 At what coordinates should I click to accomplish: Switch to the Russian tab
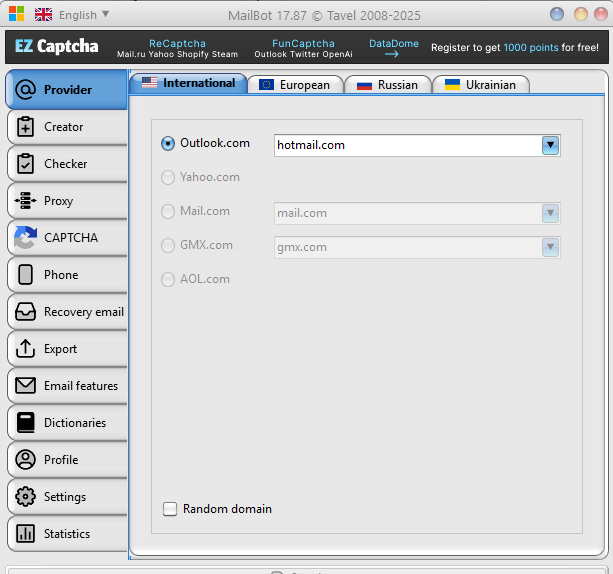[x=388, y=85]
